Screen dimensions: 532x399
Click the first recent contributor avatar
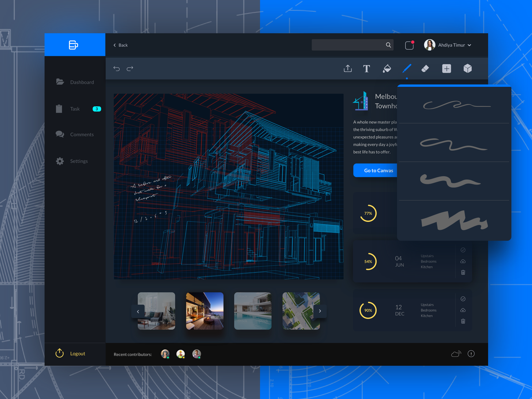click(x=165, y=354)
